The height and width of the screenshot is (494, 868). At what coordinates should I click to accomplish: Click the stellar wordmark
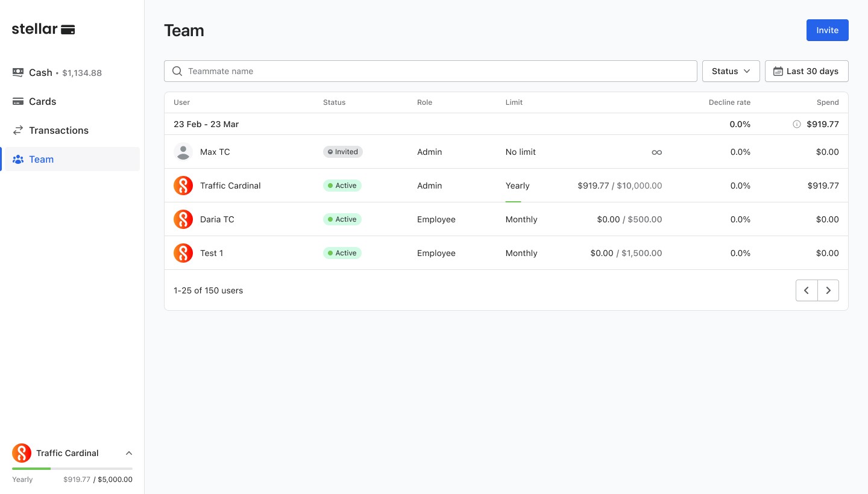pos(35,29)
